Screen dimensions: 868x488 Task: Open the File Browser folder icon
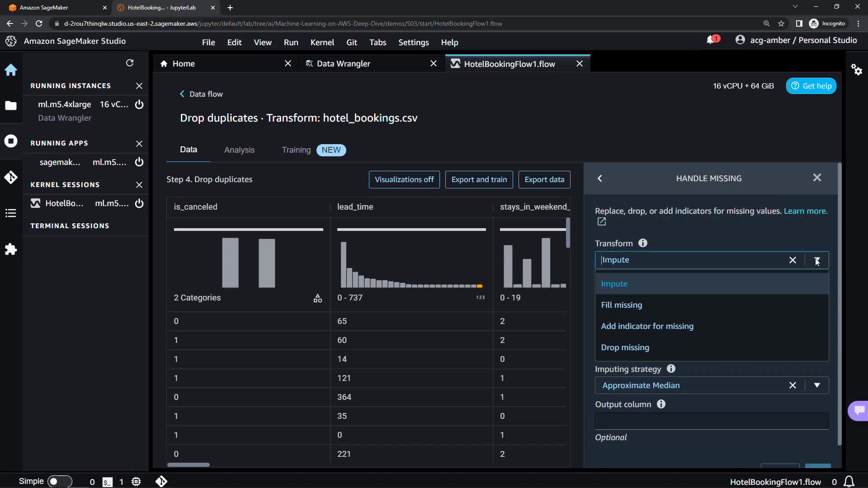pos(11,106)
